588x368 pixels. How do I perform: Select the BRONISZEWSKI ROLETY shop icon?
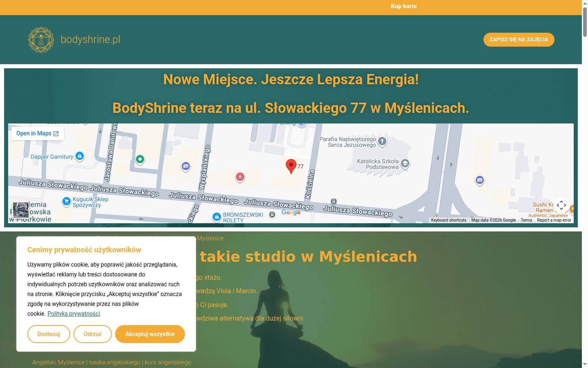[217, 217]
